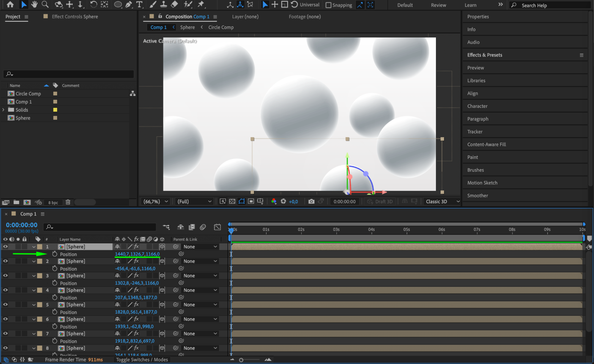Enable the Snapping checkbox

(x=328, y=5)
